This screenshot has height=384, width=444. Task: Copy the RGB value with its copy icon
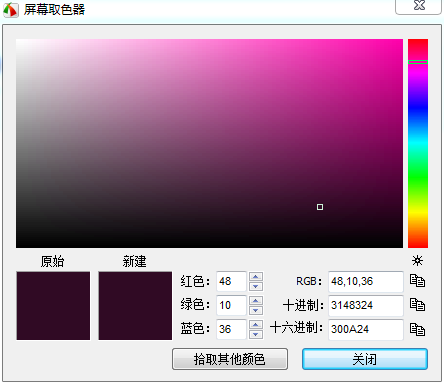417,281
